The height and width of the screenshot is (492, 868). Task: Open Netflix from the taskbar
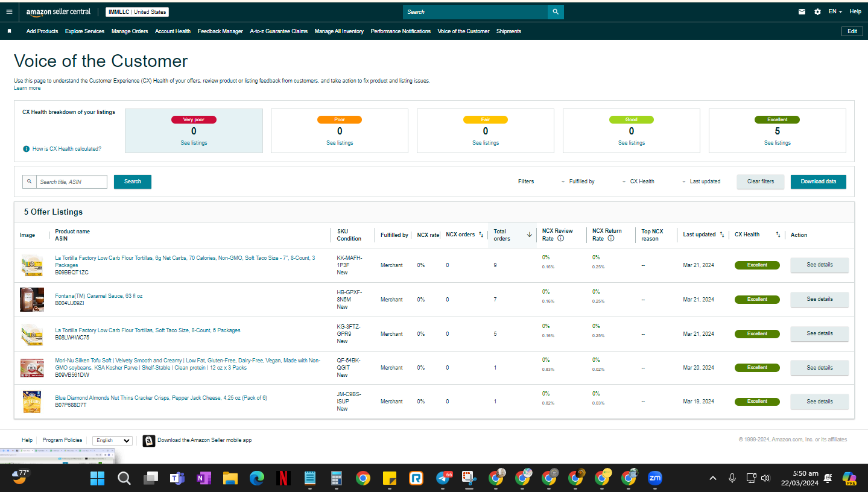[x=283, y=479]
